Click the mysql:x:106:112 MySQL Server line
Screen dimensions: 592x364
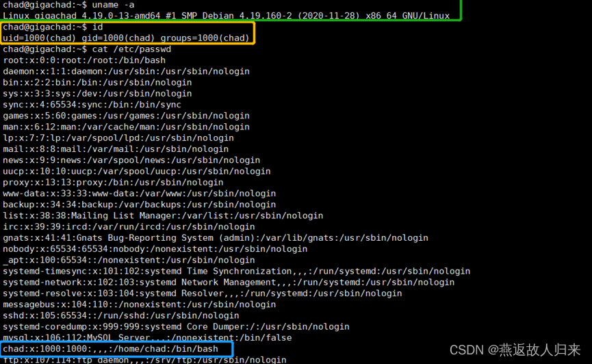147,338
